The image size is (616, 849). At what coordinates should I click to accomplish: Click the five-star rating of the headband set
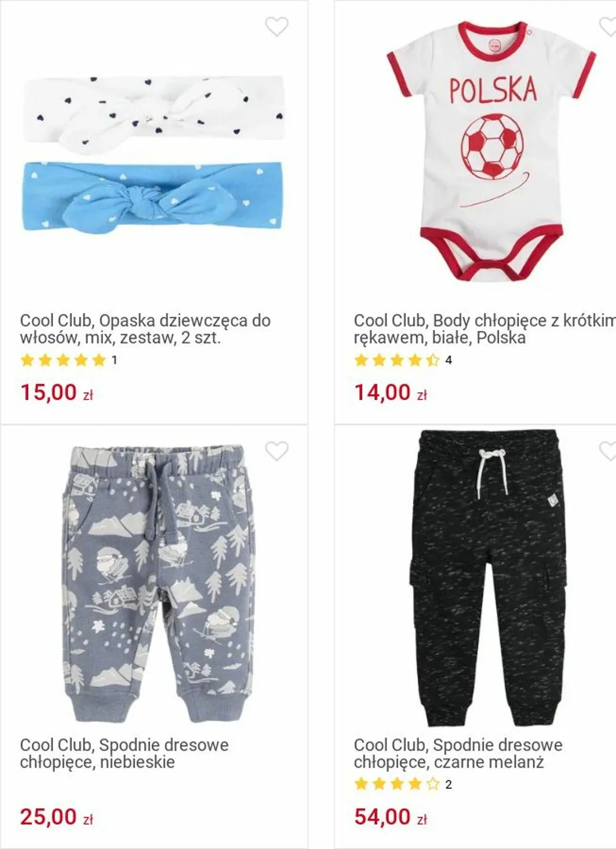tap(63, 360)
